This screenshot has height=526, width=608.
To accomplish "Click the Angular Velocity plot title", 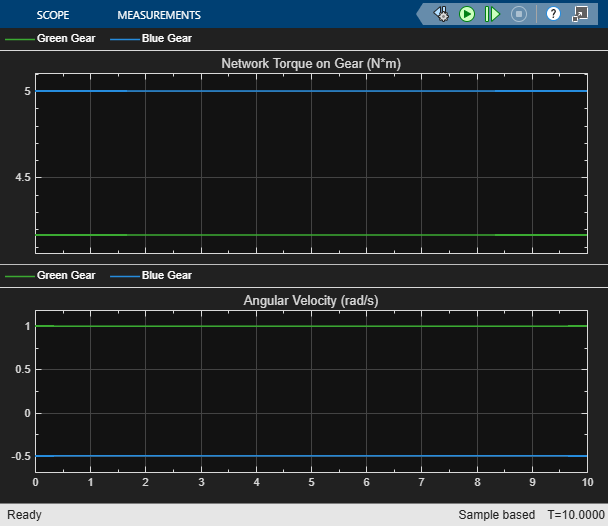I will (311, 300).
